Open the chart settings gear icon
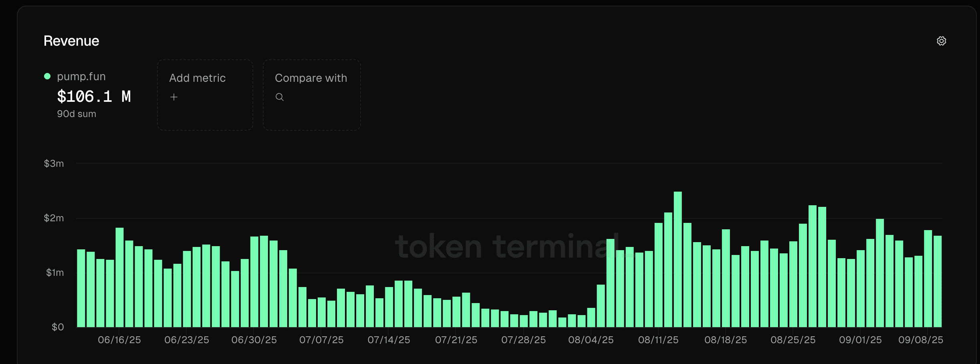This screenshot has width=980, height=364. (x=942, y=40)
